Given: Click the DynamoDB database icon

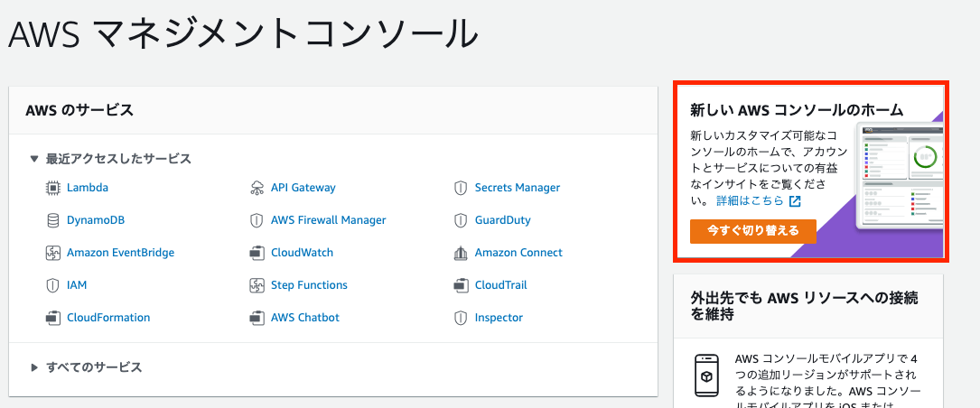Looking at the screenshot, I should [x=53, y=220].
